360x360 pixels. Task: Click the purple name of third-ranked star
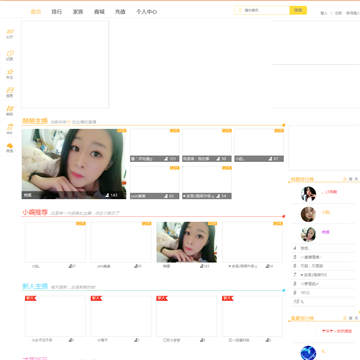point(325,232)
